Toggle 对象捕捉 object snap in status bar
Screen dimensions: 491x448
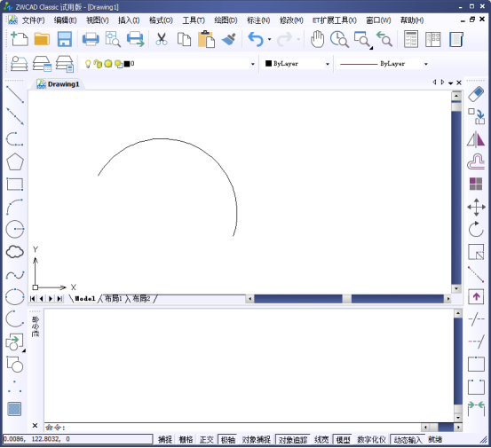256,439
